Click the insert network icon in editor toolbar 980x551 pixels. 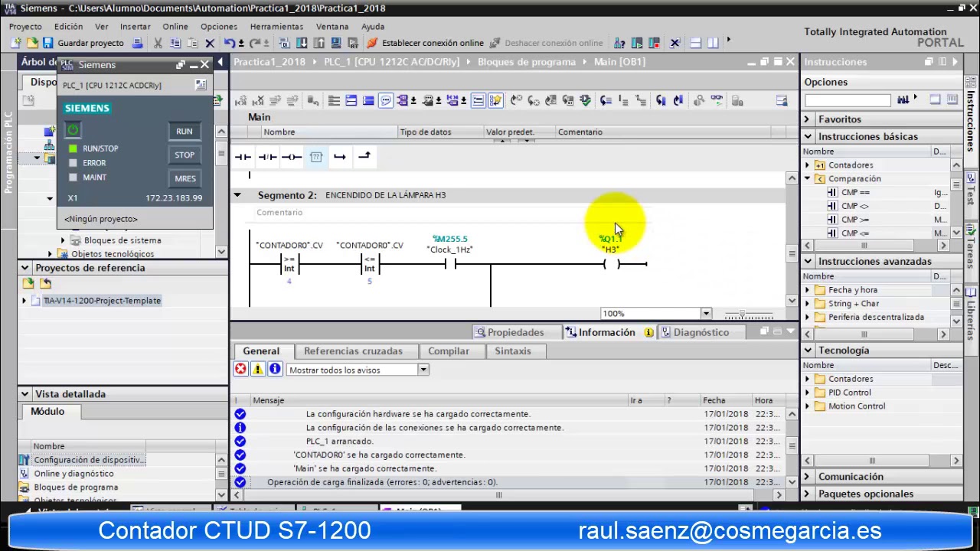pos(241,100)
